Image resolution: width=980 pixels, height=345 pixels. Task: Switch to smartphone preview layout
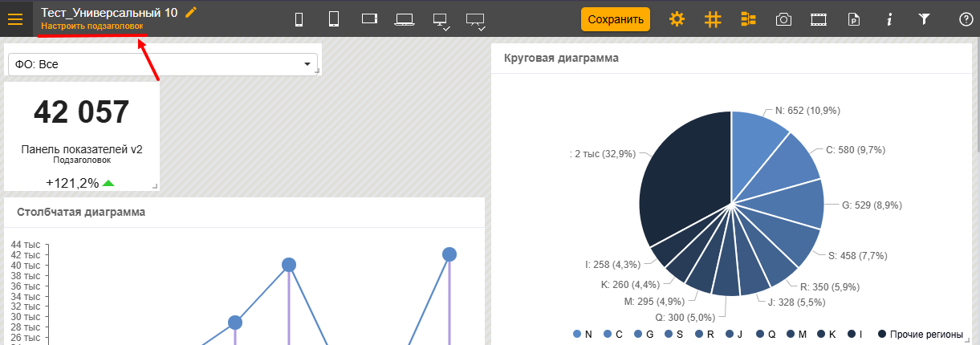tap(299, 19)
